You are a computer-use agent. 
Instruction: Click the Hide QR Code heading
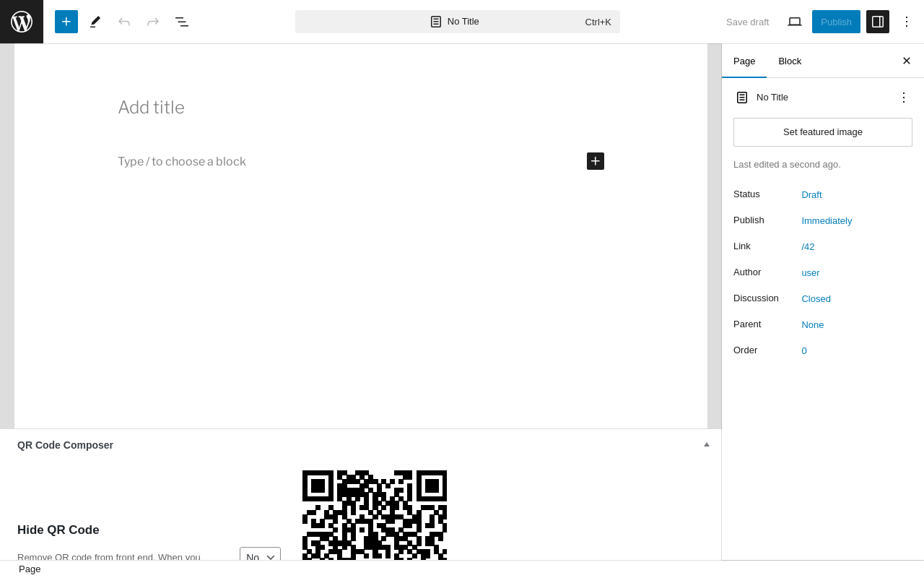coord(58,530)
